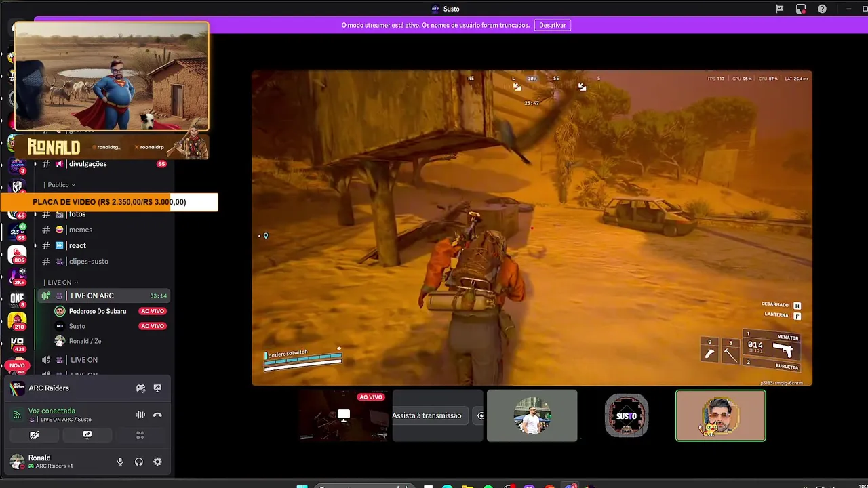Open the server icon with badge 2K+
Viewport: 868px width, 488px height.
pos(17,276)
